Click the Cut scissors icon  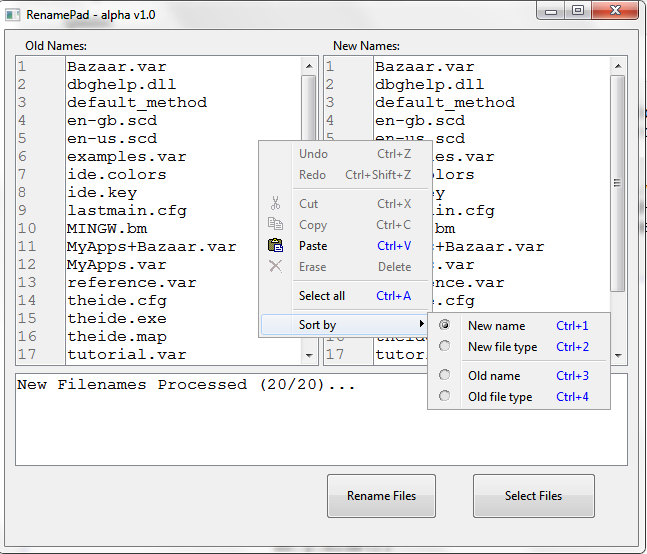(x=276, y=204)
